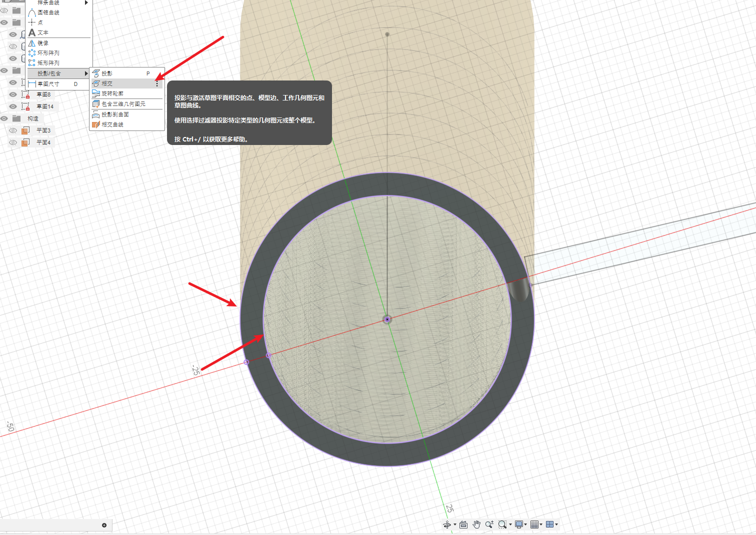
Task: Click the plus button in bottom-left panel
Action: click(104, 525)
